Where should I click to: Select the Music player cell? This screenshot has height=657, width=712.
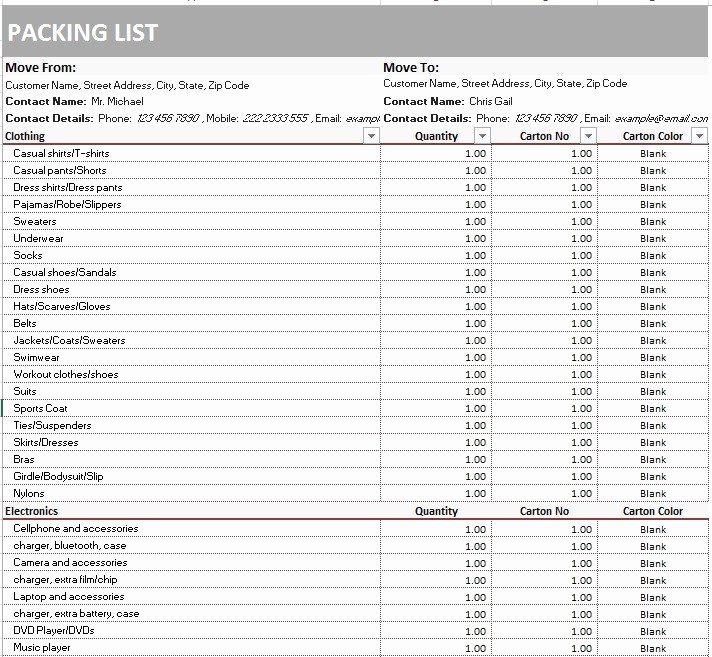coord(192,648)
